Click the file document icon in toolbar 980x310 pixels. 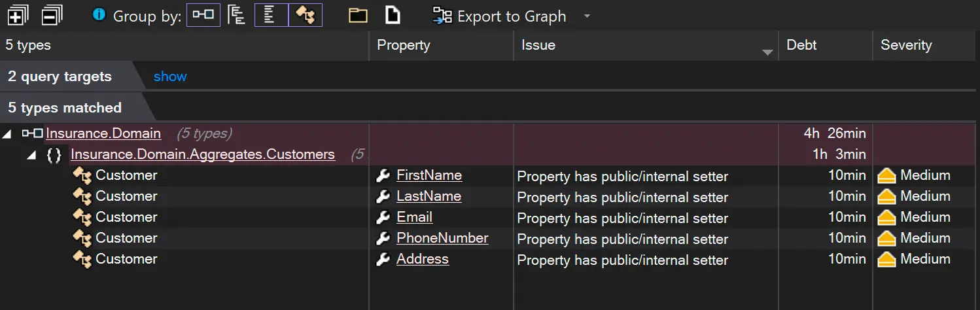pos(393,15)
